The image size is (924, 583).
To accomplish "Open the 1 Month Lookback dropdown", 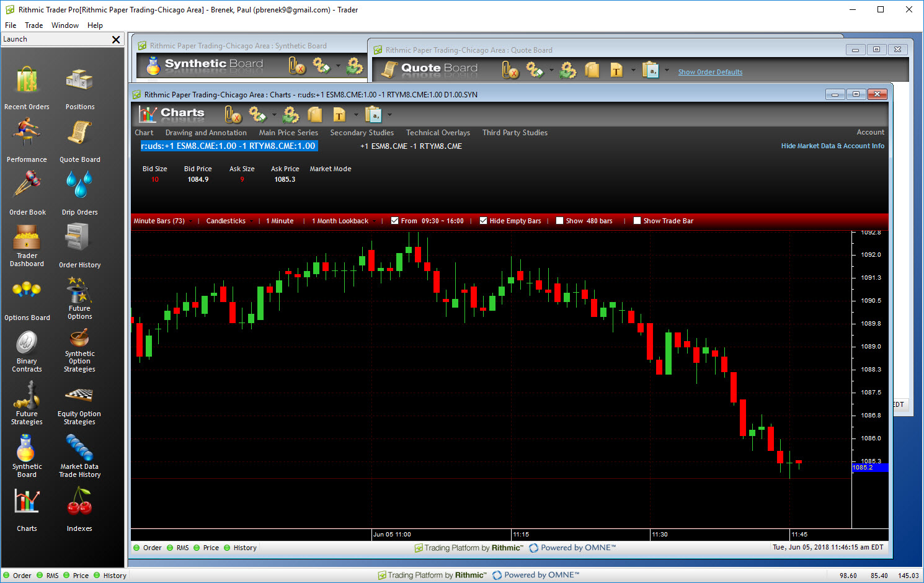I will click(343, 221).
